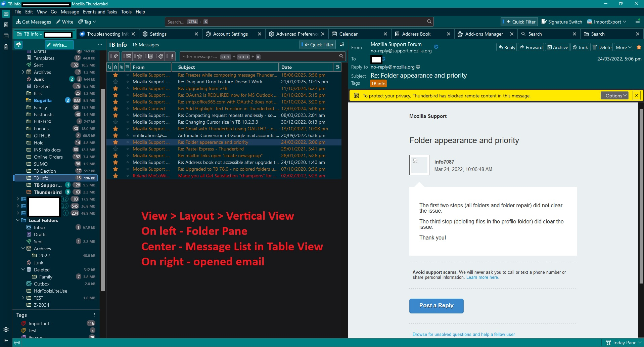Sort messages by the thread column icon
Screen dimensions: 644x347
click(x=109, y=67)
